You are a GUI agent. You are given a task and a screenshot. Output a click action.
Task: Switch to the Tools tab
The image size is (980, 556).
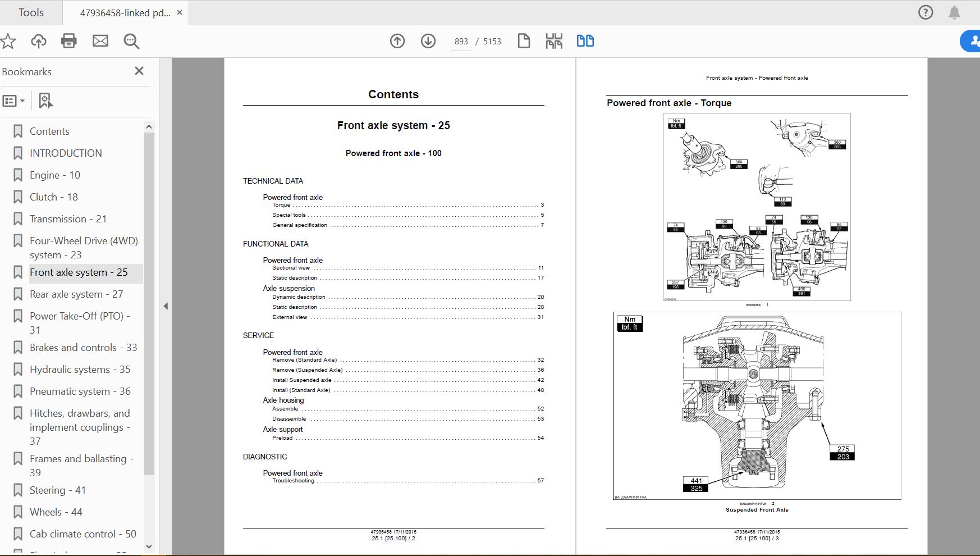(x=31, y=12)
